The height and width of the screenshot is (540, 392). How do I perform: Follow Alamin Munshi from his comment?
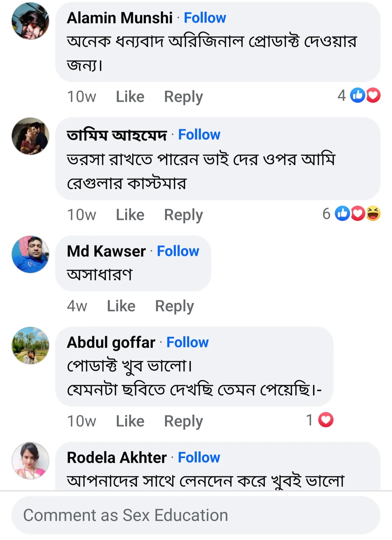(205, 17)
